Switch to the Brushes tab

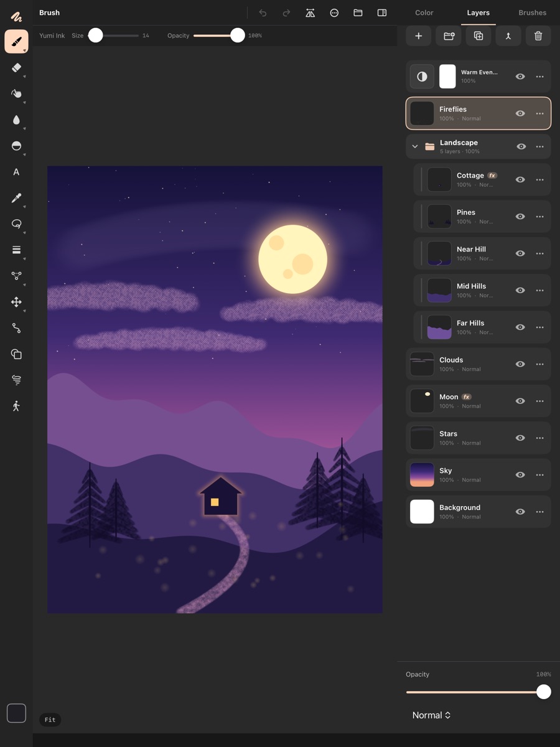point(533,12)
